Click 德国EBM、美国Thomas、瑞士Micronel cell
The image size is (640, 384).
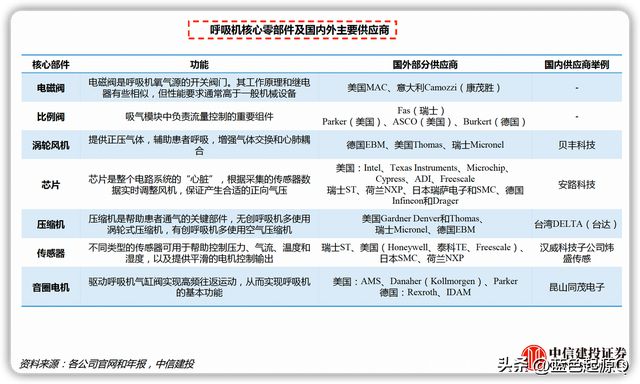pyautogui.click(x=425, y=145)
